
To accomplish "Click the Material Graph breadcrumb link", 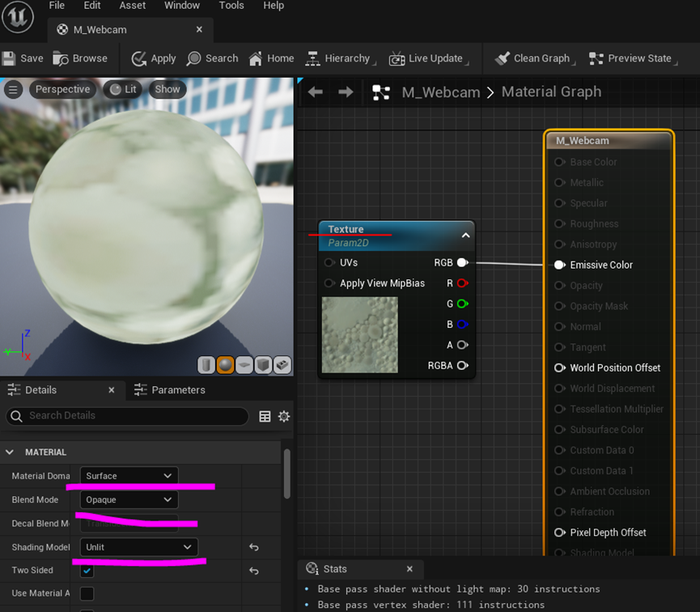I will coord(551,91).
